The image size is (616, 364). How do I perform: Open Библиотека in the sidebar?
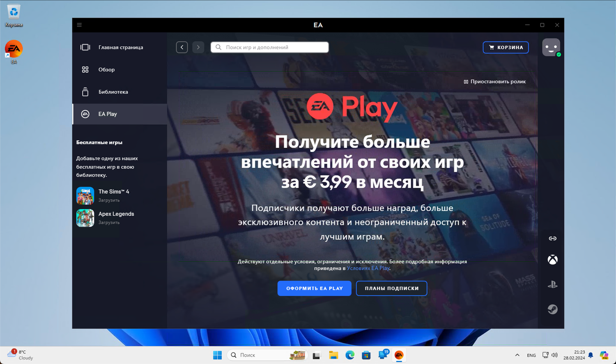click(x=120, y=92)
